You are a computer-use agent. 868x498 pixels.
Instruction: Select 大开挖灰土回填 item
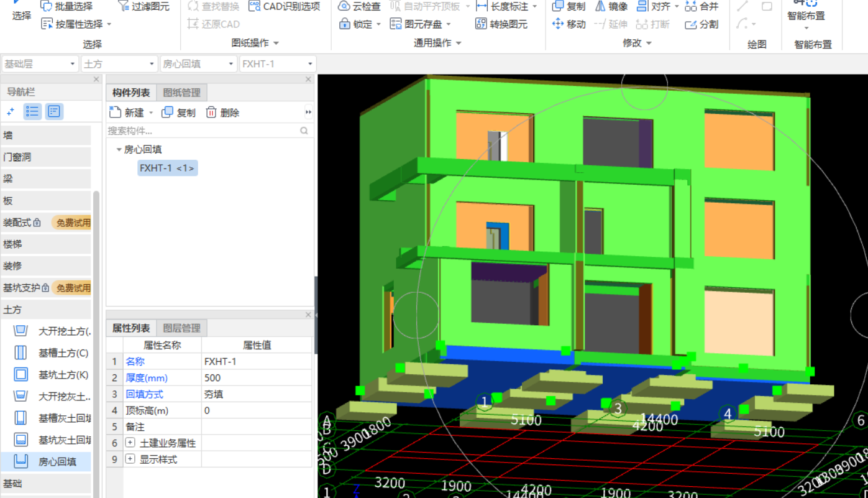point(52,396)
